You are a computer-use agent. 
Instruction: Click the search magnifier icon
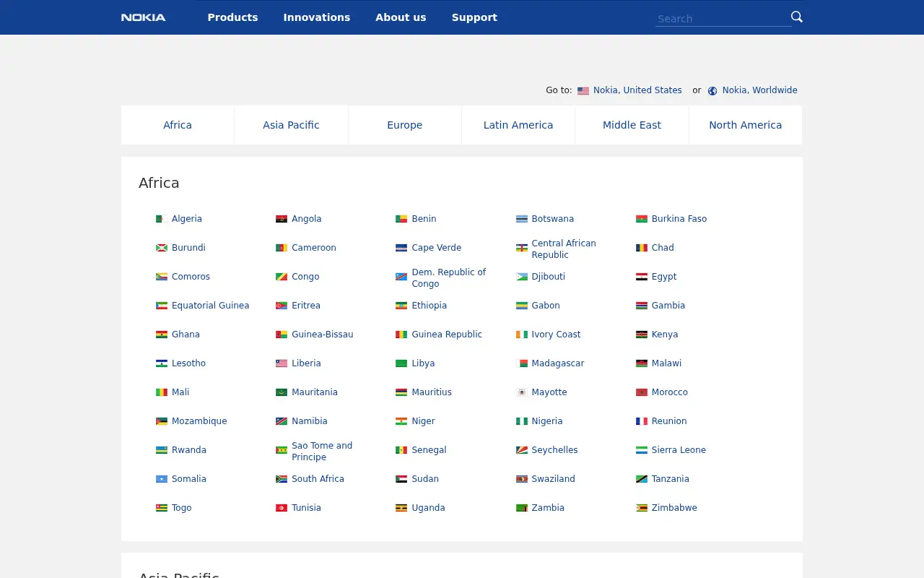[x=797, y=17]
